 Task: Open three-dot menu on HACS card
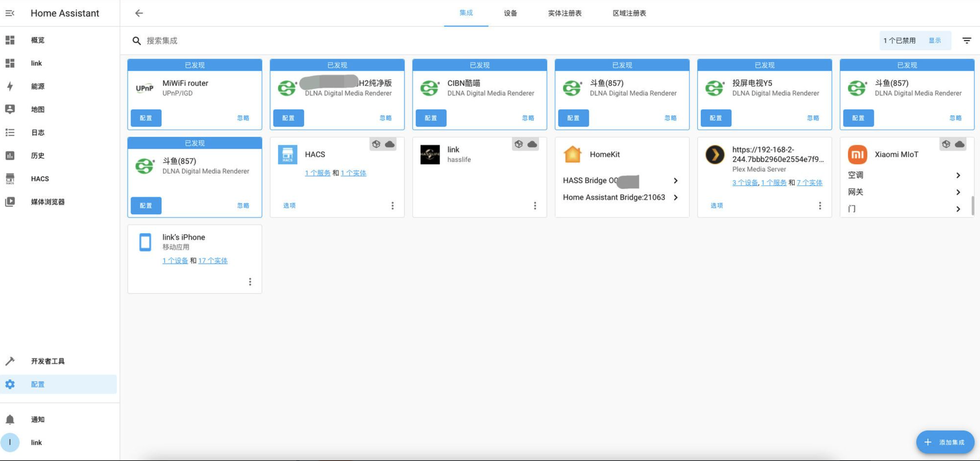point(393,206)
